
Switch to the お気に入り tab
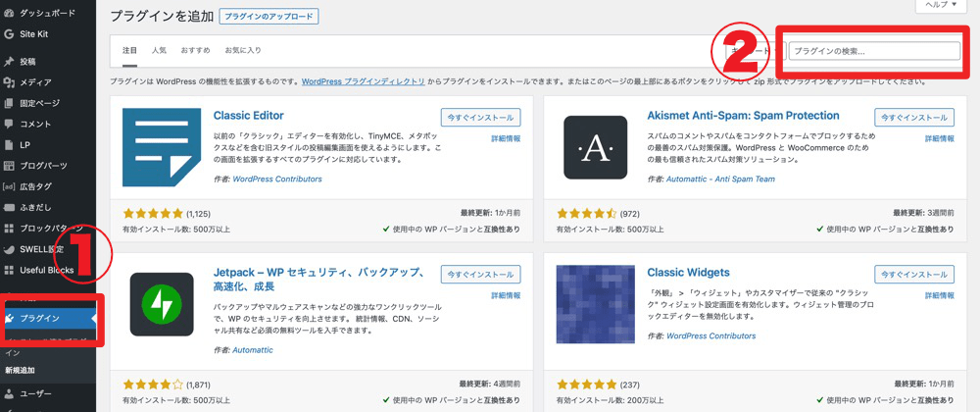pyautogui.click(x=243, y=50)
